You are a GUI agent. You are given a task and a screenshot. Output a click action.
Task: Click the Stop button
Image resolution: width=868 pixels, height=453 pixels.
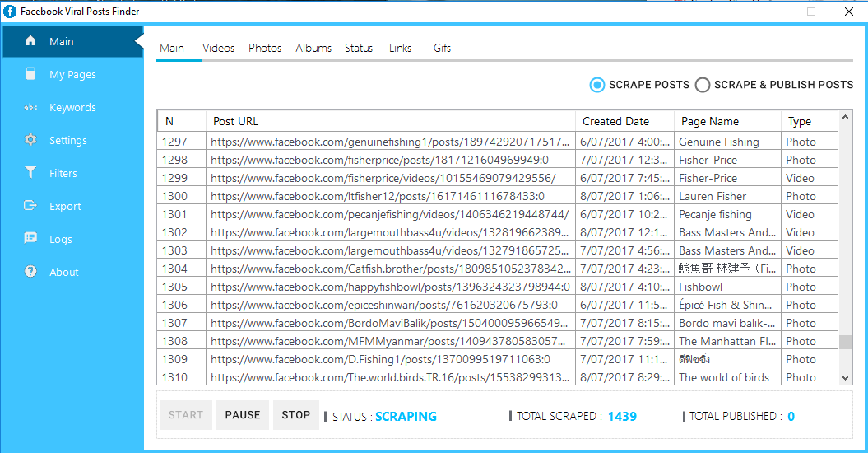pos(295,415)
